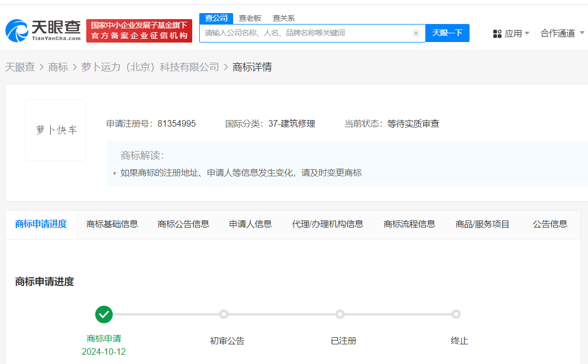Click the trademark progress timeline bar

point(280,314)
